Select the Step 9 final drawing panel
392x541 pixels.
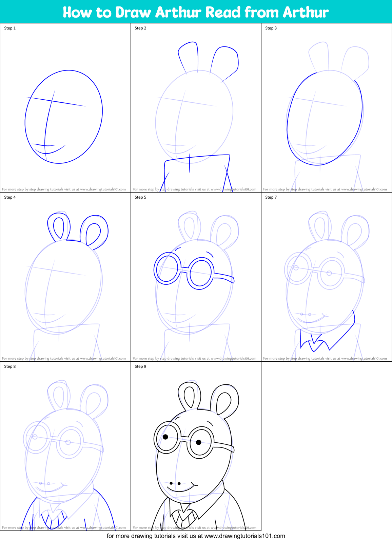click(196, 446)
